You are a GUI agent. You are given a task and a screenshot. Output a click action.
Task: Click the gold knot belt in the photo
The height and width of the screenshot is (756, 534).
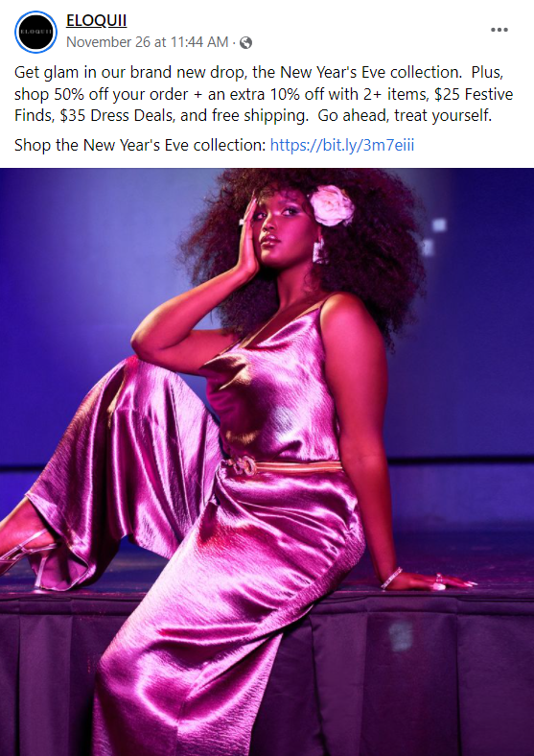(285, 466)
